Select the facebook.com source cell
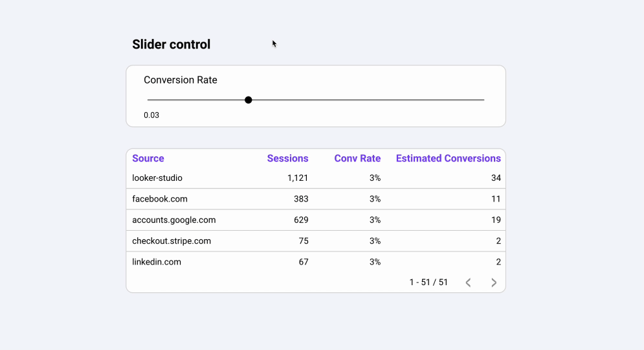The height and width of the screenshot is (350, 644). tap(160, 199)
